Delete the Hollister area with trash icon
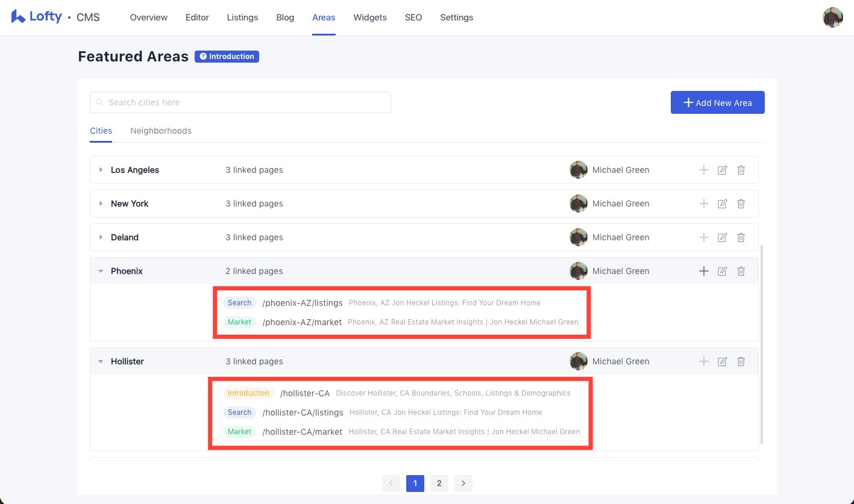 click(741, 362)
